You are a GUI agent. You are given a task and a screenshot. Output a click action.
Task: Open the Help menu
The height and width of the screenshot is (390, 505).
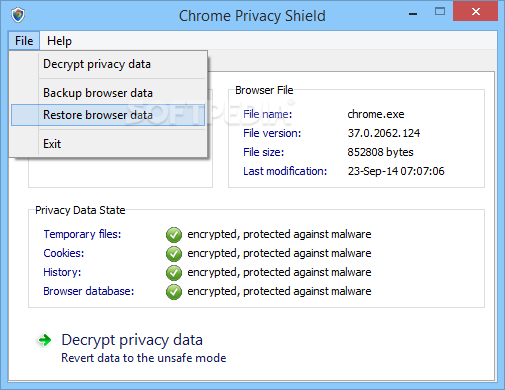coord(59,41)
